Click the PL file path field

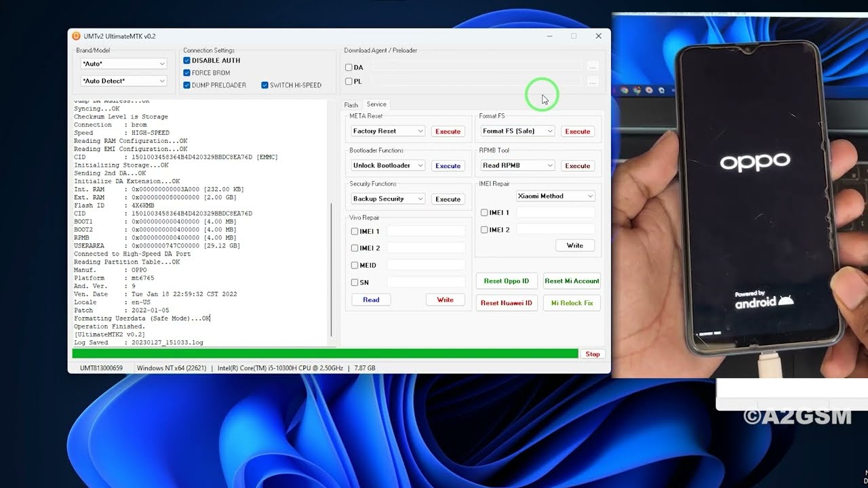(x=477, y=81)
